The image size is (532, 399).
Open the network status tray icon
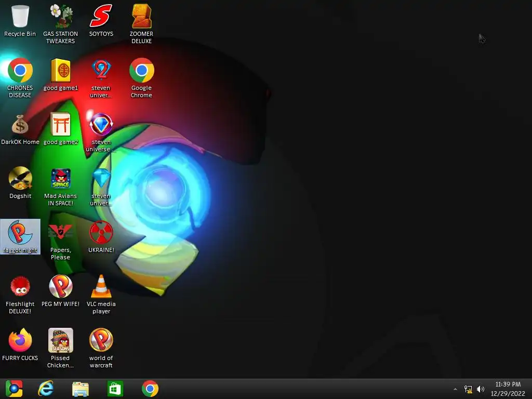coord(468,389)
